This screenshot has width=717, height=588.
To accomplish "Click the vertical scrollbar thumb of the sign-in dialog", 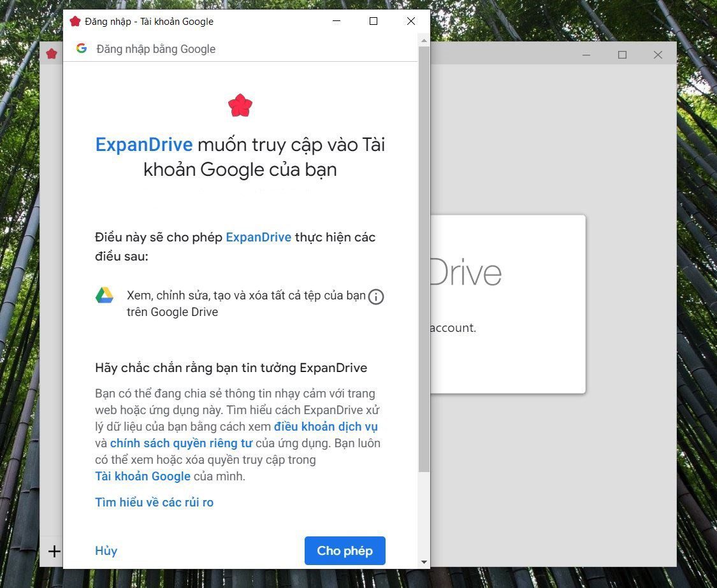I will coord(424,259).
